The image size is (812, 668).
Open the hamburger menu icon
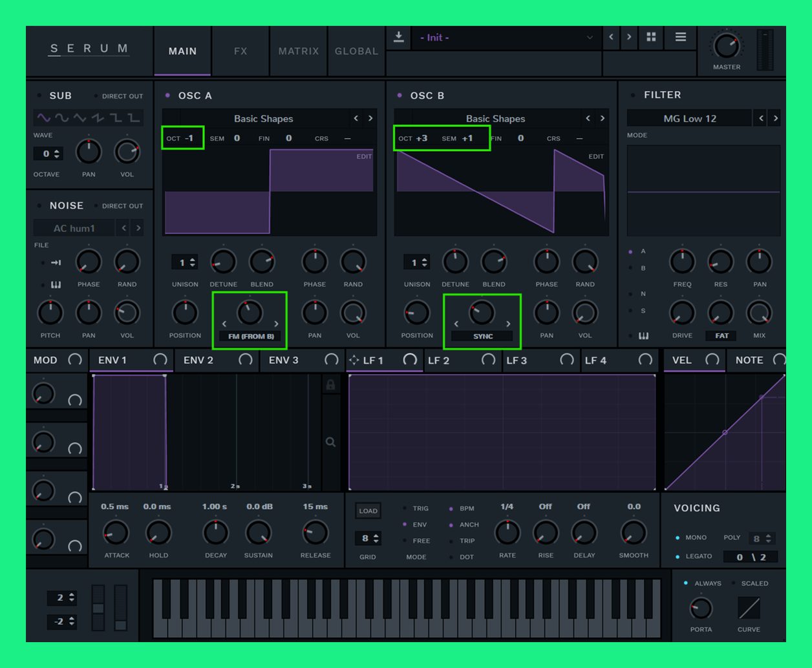pos(680,37)
